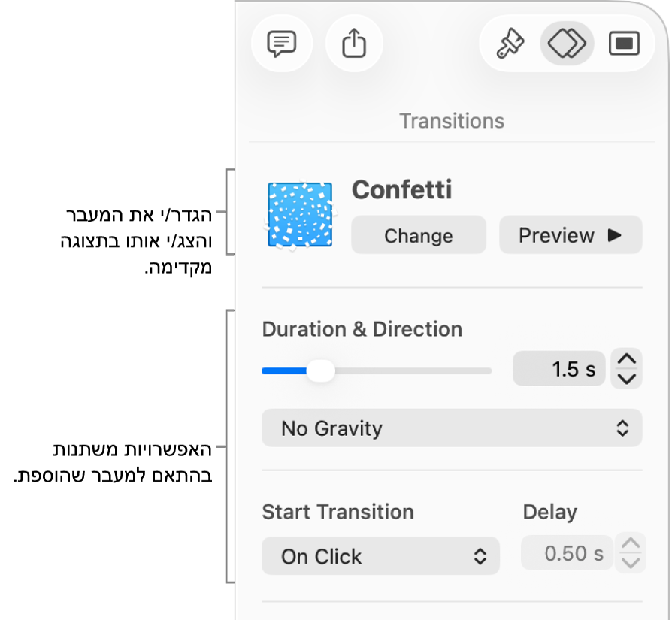Open the Document setup inspector icon
Screen dimensions: 672x620
[624, 44]
